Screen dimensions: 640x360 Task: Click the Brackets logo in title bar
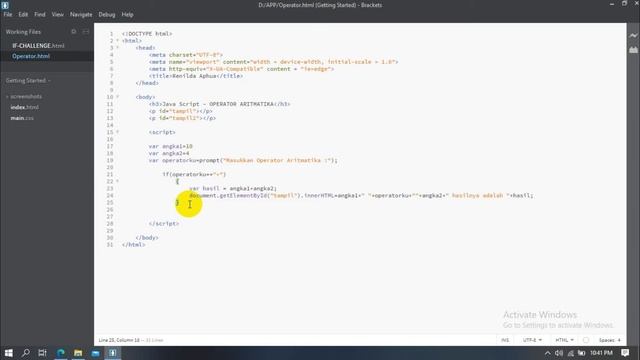5,5
